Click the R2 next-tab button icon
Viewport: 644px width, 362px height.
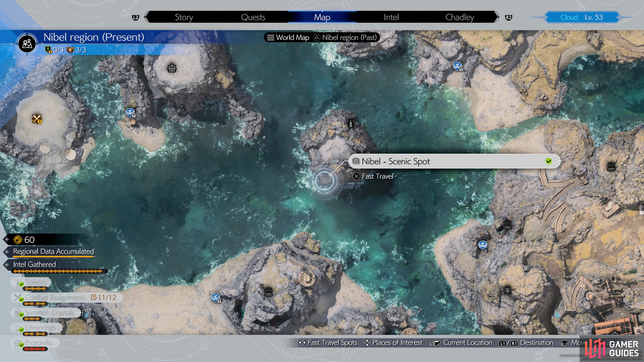(x=508, y=17)
